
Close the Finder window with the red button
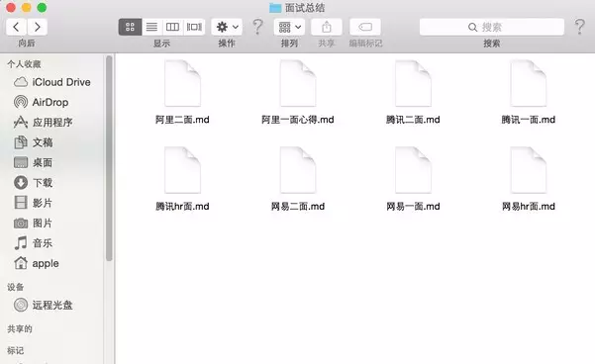(x=11, y=7)
